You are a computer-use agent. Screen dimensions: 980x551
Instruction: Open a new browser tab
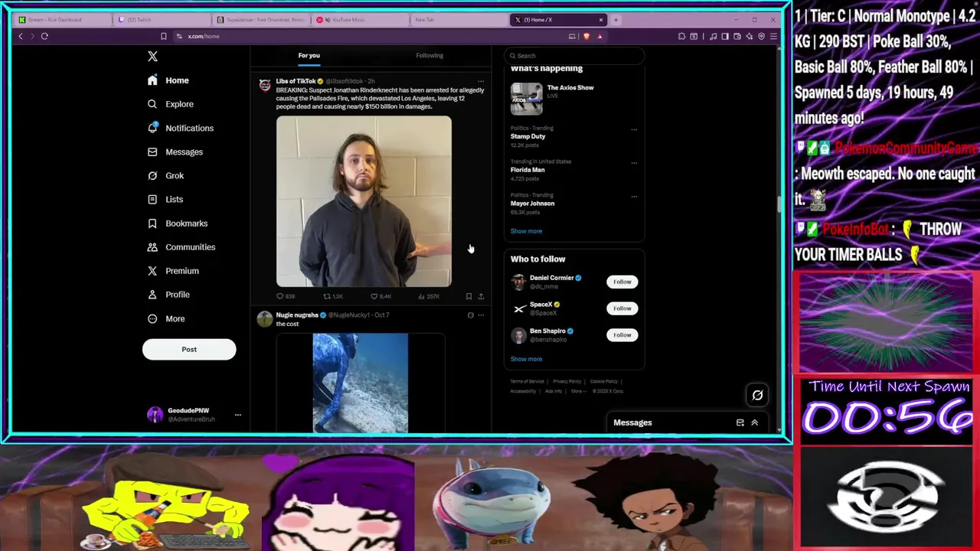coord(616,20)
